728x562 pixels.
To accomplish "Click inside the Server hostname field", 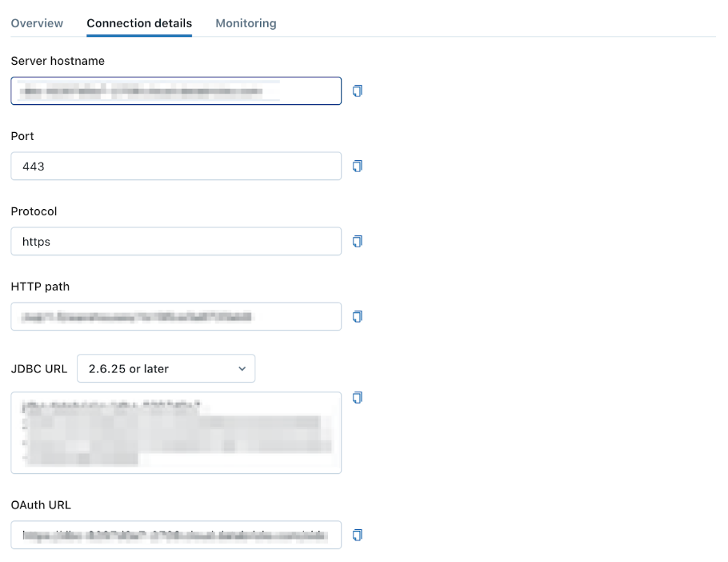I will [176, 91].
